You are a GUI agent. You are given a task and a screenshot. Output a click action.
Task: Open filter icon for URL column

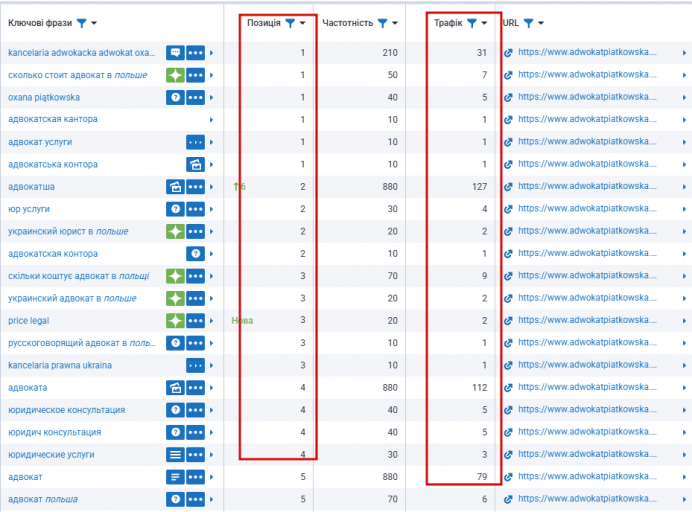tap(528, 23)
